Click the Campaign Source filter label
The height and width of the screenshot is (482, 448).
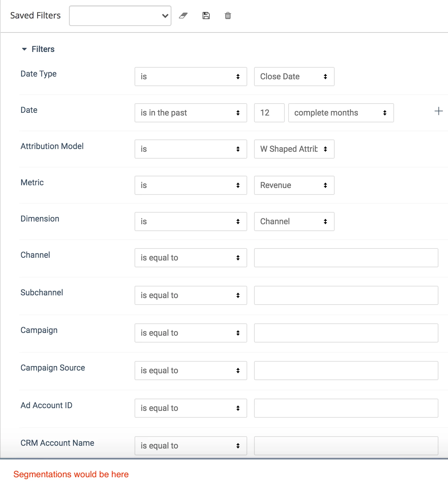53,368
